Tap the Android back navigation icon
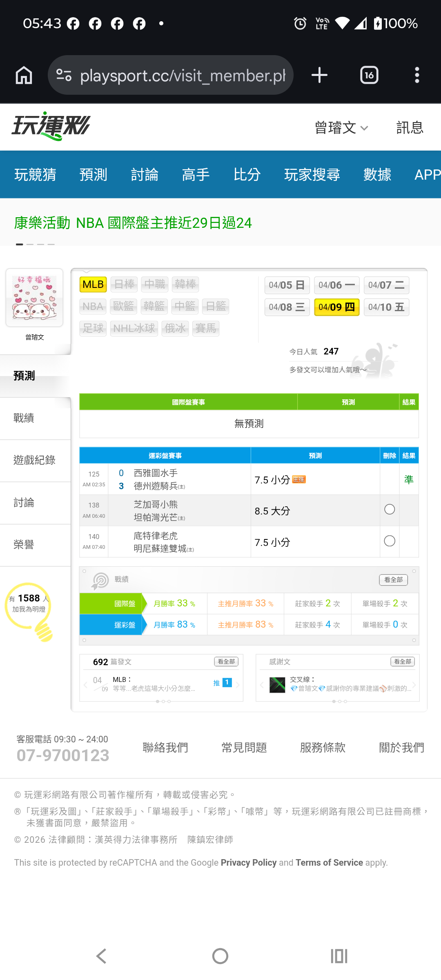The height and width of the screenshot is (980, 441). pyautogui.click(x=101, y=956)
